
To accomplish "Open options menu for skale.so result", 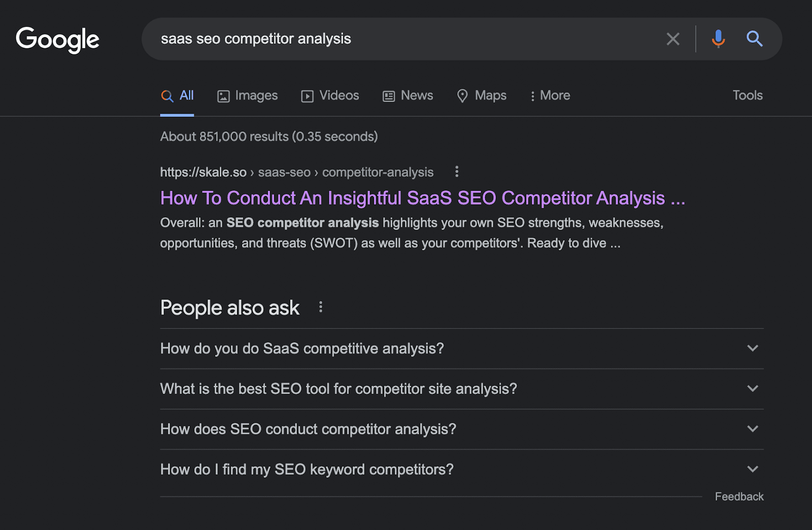I will click(x=457, y=172).
